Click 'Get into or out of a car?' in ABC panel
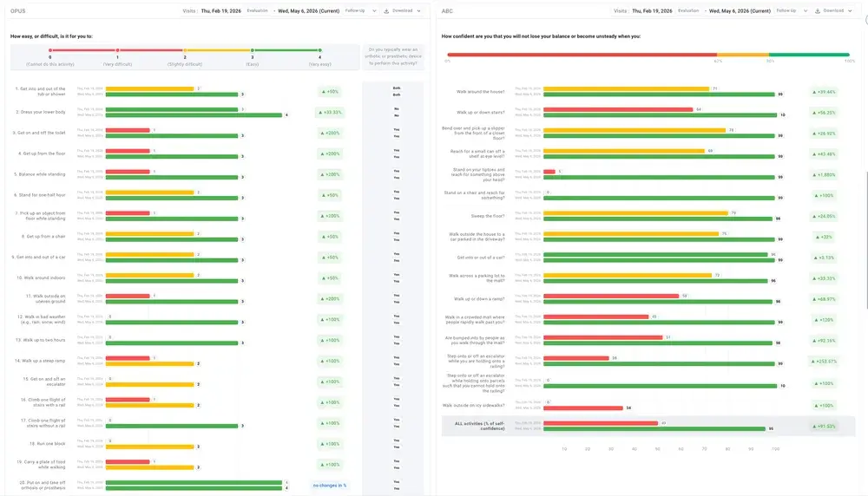 [481, 258]
